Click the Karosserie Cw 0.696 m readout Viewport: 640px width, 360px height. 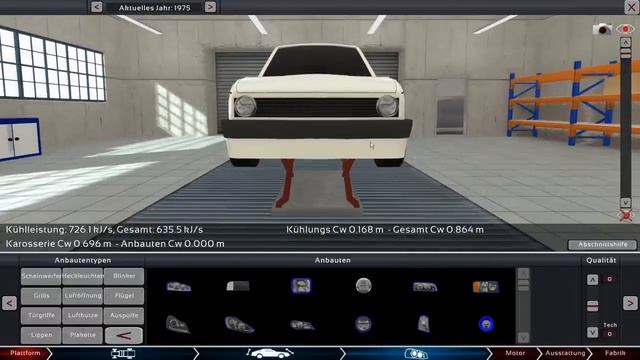(x=58, y=244)
